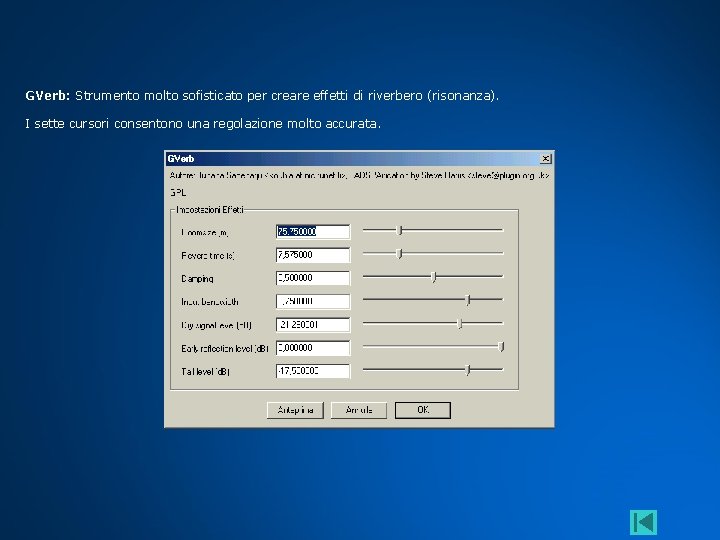Viewport: 720px width, 540px height.
Task: Click the Tail level value field
Action: point(313,371)
